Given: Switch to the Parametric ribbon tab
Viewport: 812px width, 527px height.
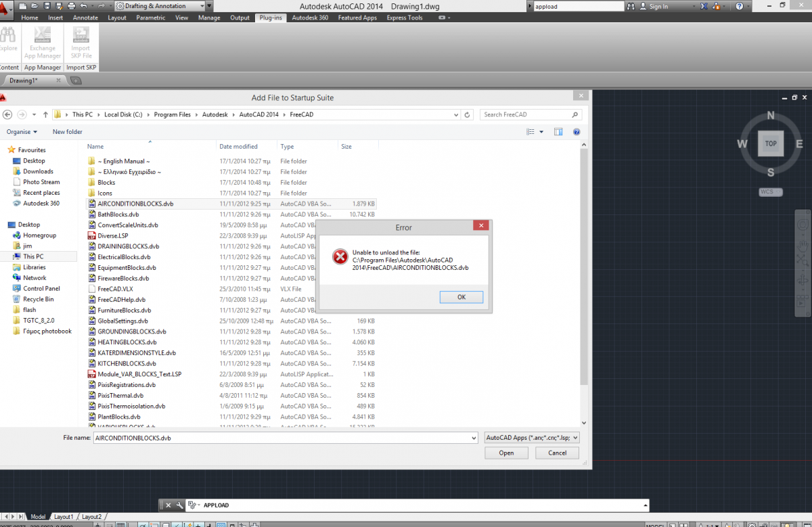Looking at the screenshot, I should (x=151, y=18).
